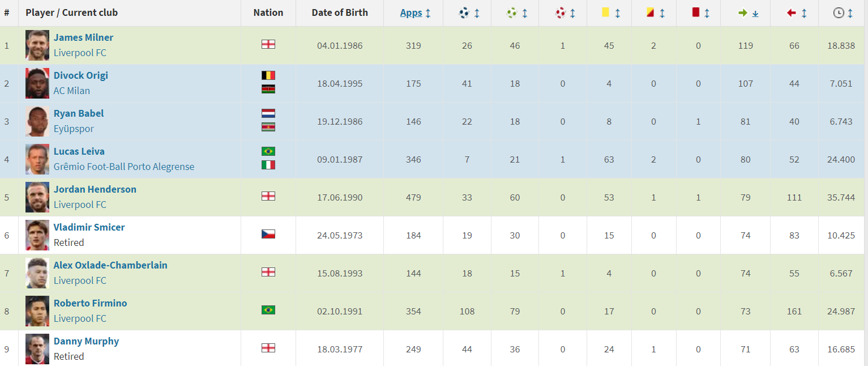Click Danny Murphy's England flag

coord(268,347)
